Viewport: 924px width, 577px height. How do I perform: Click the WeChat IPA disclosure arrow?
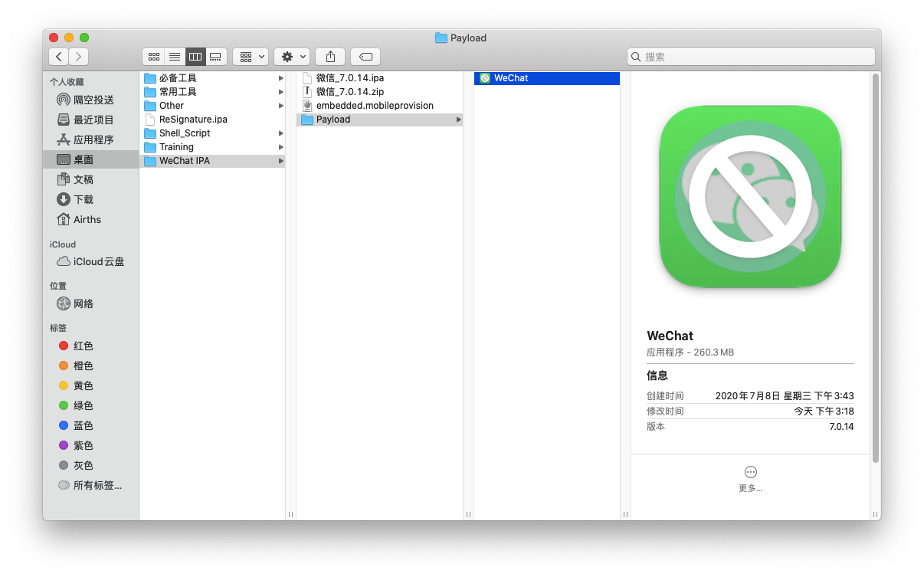pyautogui.click(x=281, y=161)
